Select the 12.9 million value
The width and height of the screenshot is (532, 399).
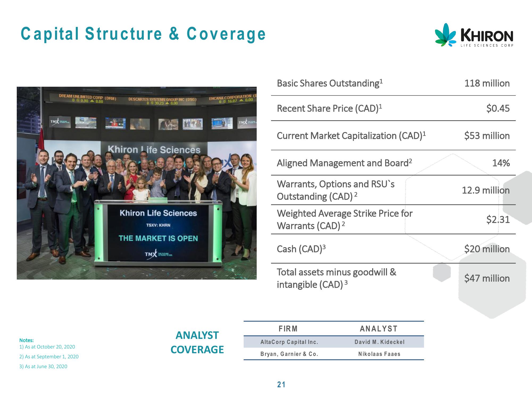tap(485, 190)
